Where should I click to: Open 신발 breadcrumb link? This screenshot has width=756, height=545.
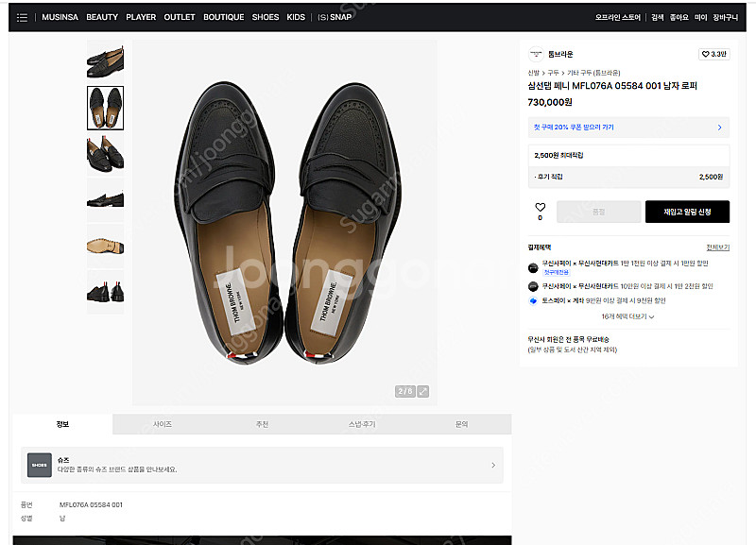pos(533,73)
